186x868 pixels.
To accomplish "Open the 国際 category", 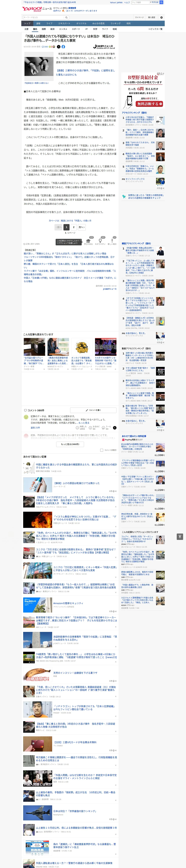I will [44, 29].
